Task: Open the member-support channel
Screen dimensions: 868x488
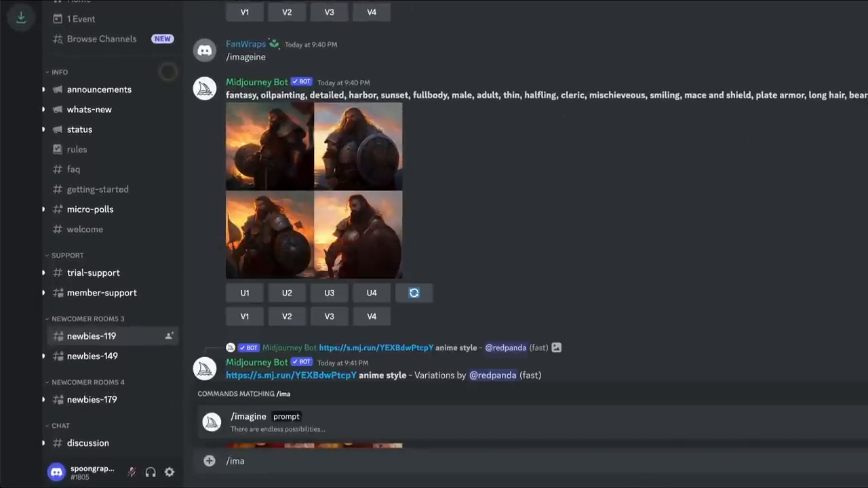Action: pos(102,293)
